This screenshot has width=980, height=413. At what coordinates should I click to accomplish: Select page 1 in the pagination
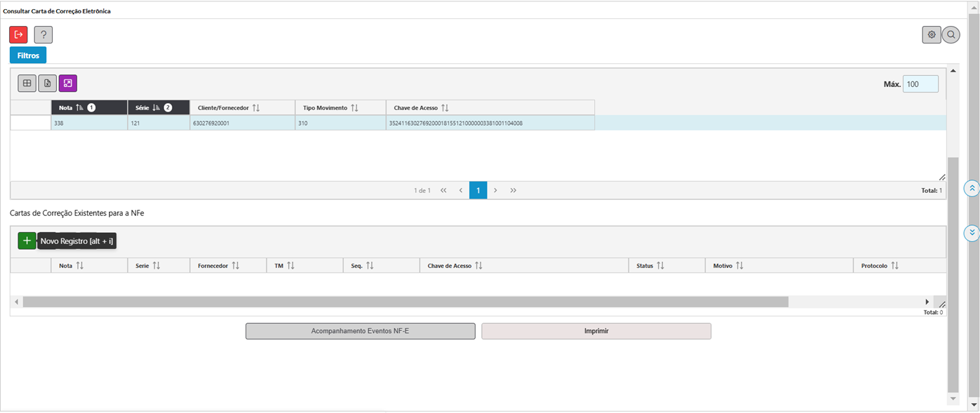click(x=478, y=190)
